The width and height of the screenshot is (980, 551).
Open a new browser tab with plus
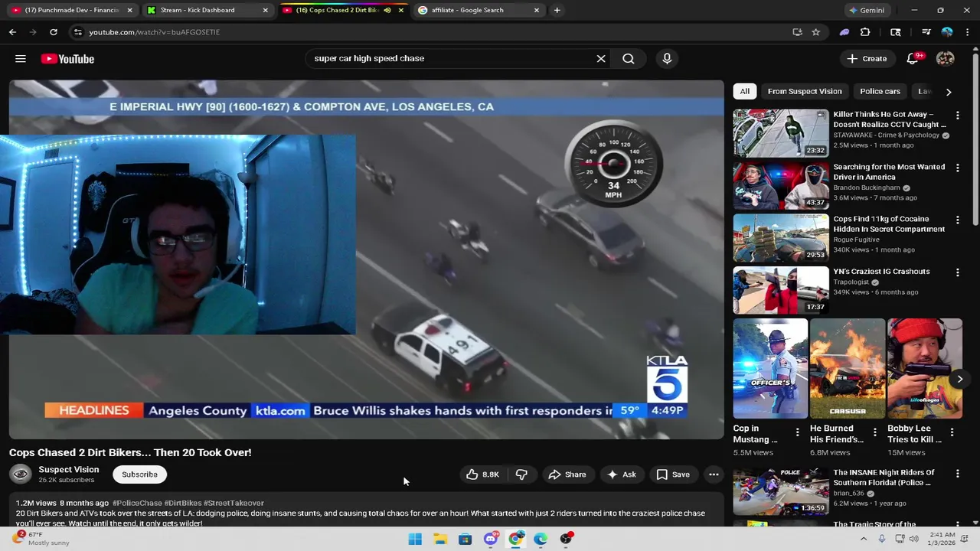coord(557,10)
